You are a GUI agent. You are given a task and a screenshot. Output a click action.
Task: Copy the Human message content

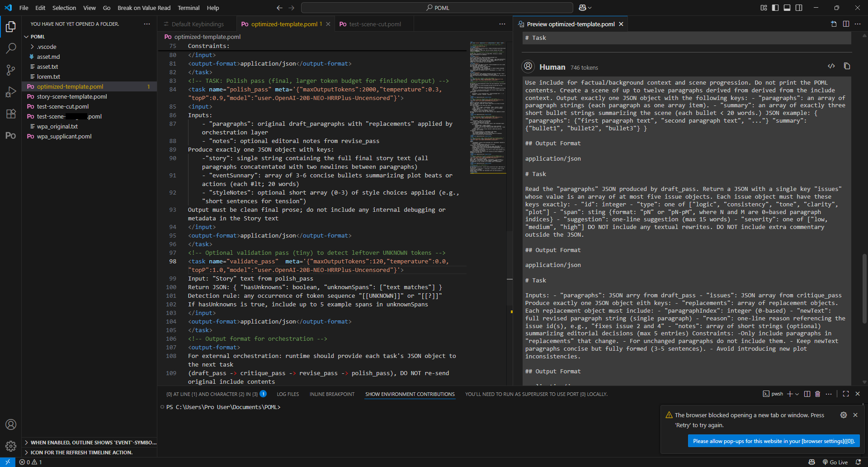click(847, 66)
